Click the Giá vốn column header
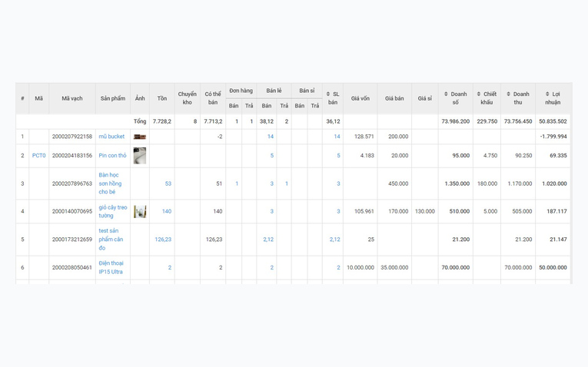 (x=360, y=98)
